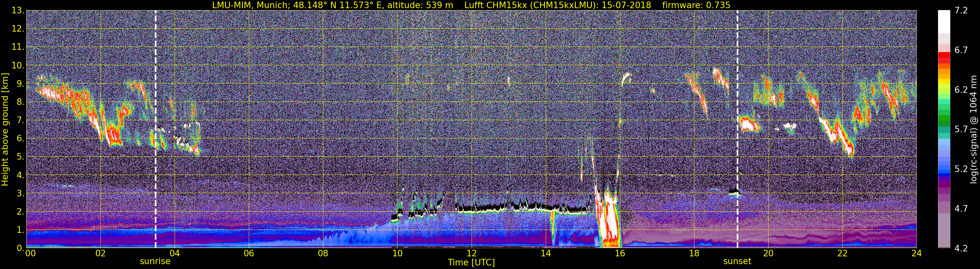Click the time axis tick label 14
Image resolution: width=980 pixels, height=269 pixels.
[545, 253]
